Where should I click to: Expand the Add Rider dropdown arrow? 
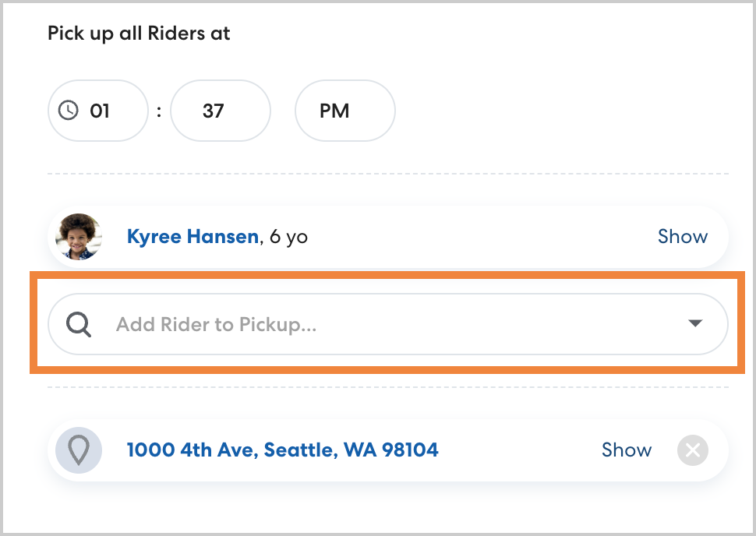pyautogui.click(x=695, y=324)
